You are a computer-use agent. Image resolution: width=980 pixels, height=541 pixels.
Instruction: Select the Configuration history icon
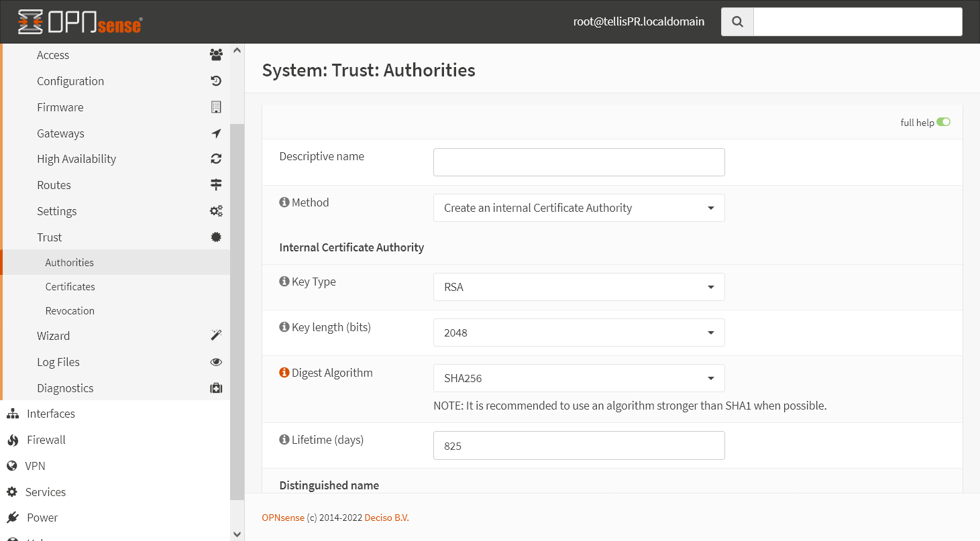[216, 80]
